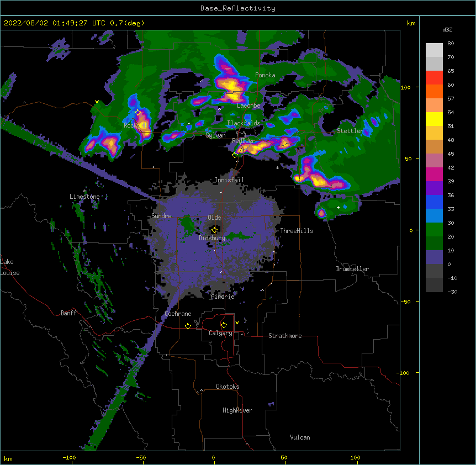Click the -100 tick on the bottom axis
This screenshot has height=465, width=476.
tap(69, 457)
